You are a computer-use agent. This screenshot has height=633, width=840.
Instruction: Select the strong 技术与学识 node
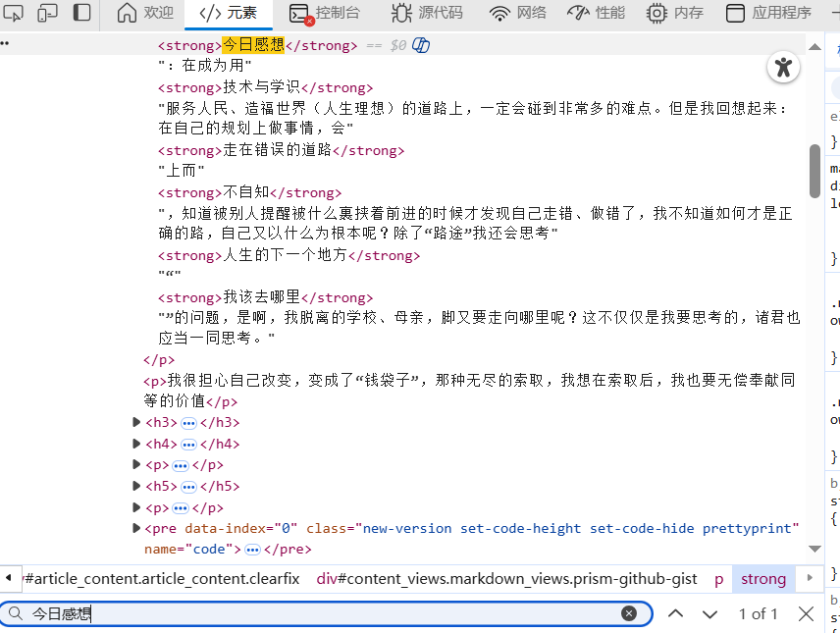tap(266, 87)
